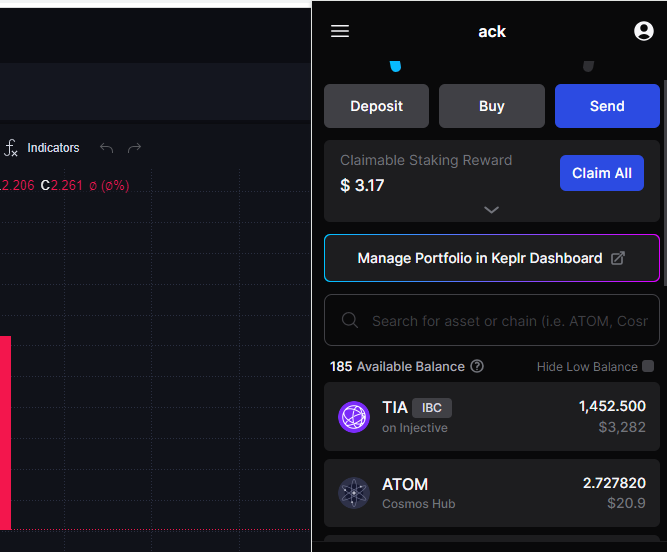The image size is (667, 552).
Task: Open Manage Portfolio in Keplr Dashboard
Action: [492, 258]
